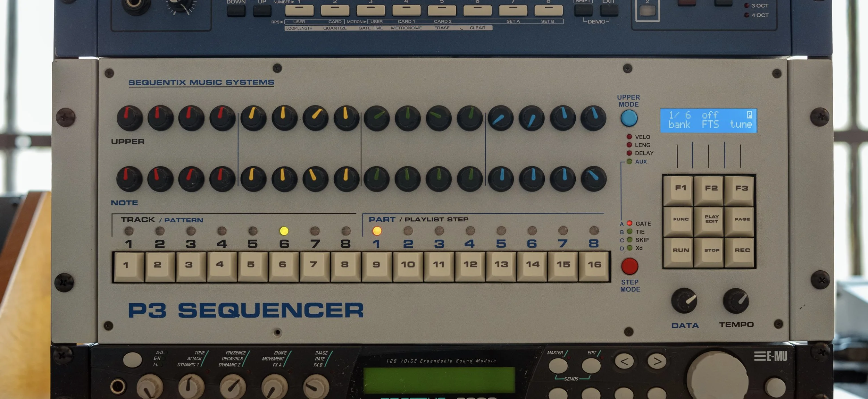Tap the lit Track 6 LED
The image size is (868, 399).
284,231
